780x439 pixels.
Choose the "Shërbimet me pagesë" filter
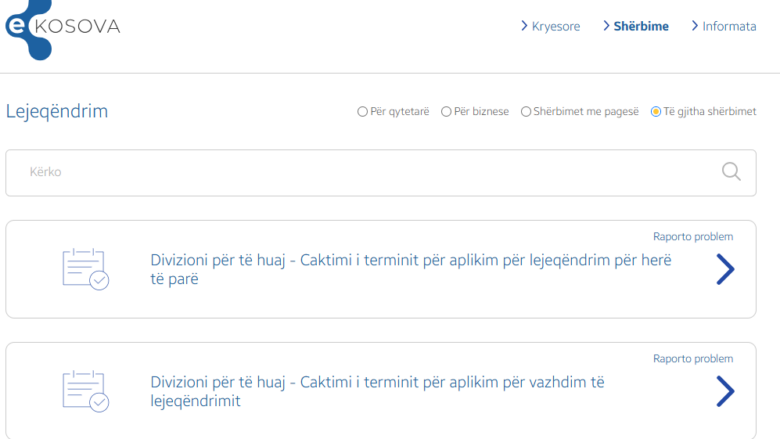526,112
